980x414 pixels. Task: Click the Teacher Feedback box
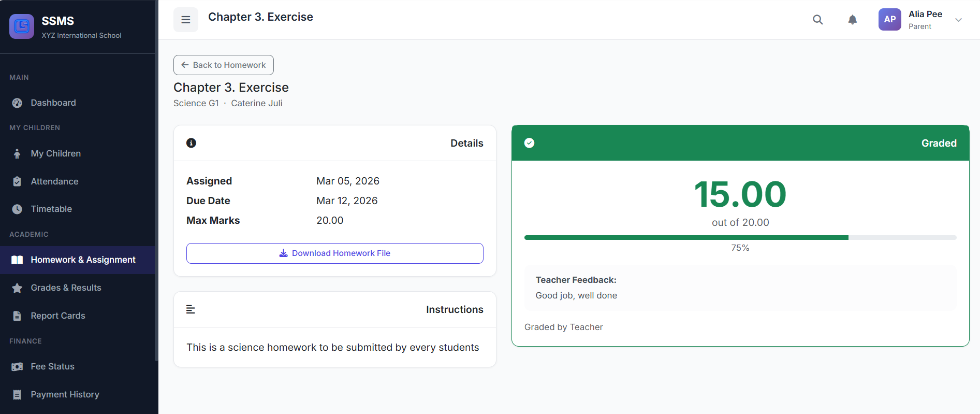click(x=740, y=288)
